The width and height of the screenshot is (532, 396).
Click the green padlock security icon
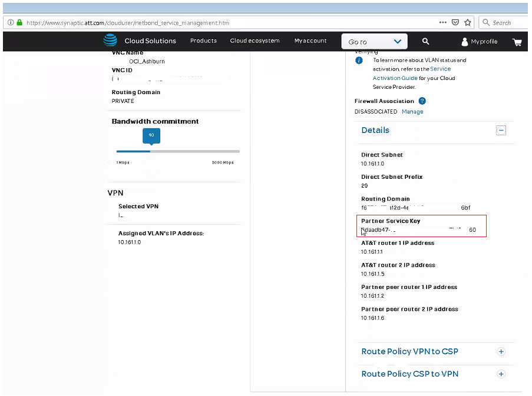tap(19, 22)
